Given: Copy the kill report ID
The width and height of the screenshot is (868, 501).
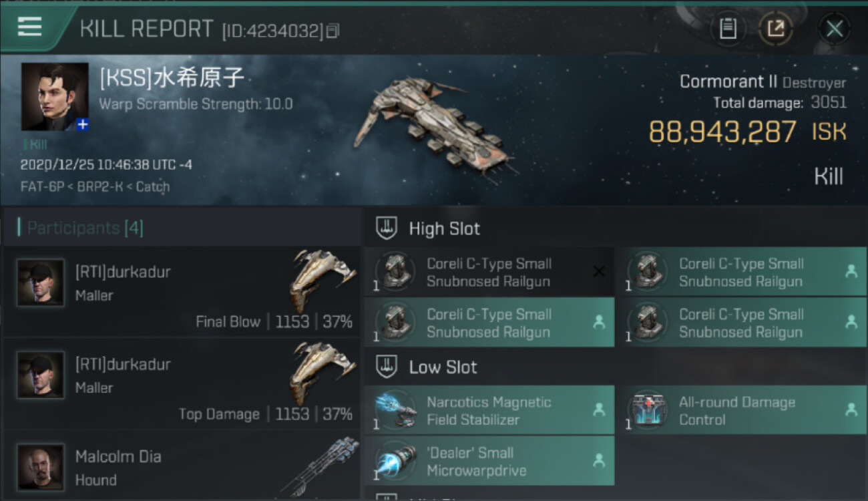Looking at the screenshot, I should click(333, 30).
